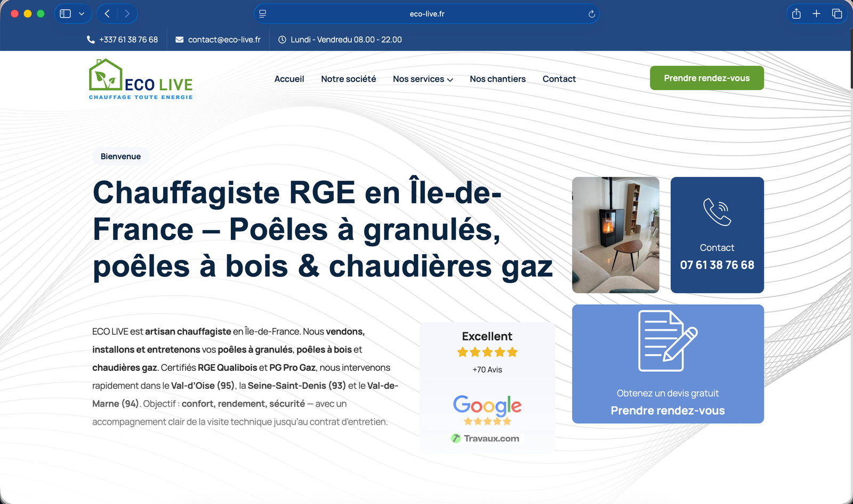853x504 pixels.
Task: Click the document-and-pencil icon for free quote
Action: (667, 342)
